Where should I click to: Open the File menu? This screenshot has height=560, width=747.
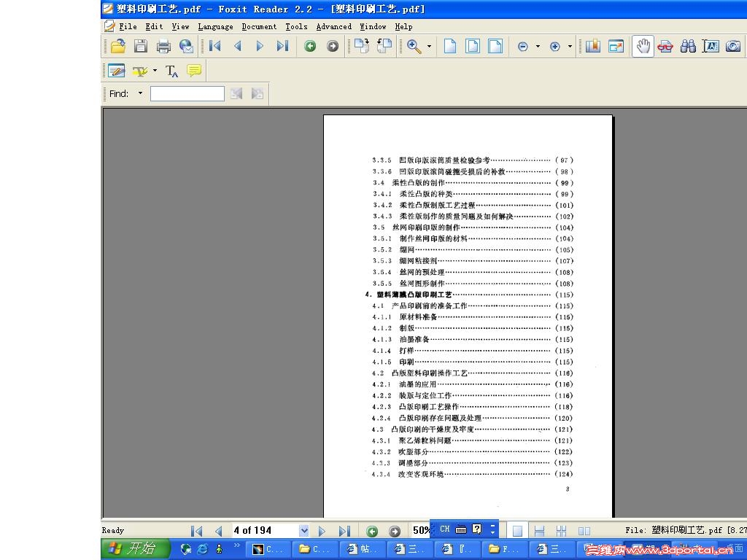[x=128, y=27]
